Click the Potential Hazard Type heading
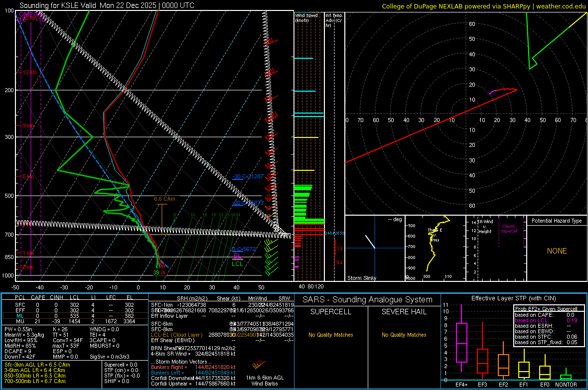Viewport: 588px width, 390px height. [x=557, y=221]
